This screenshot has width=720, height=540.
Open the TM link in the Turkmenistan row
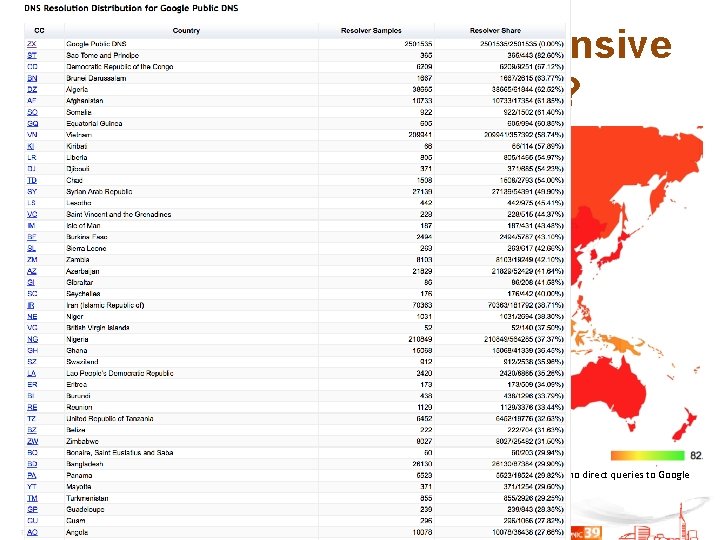[32, 498]
